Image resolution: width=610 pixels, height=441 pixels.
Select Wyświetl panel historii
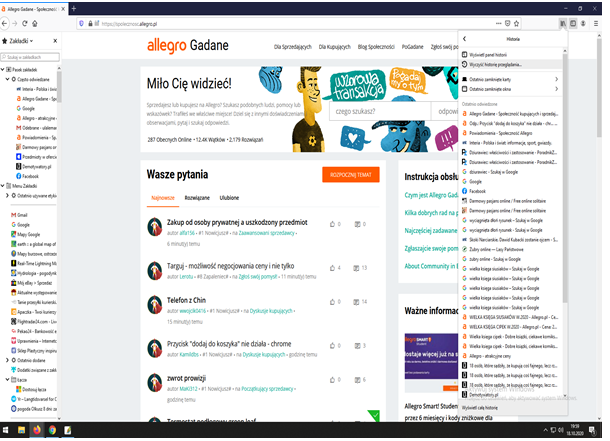(x=492, y=54)
